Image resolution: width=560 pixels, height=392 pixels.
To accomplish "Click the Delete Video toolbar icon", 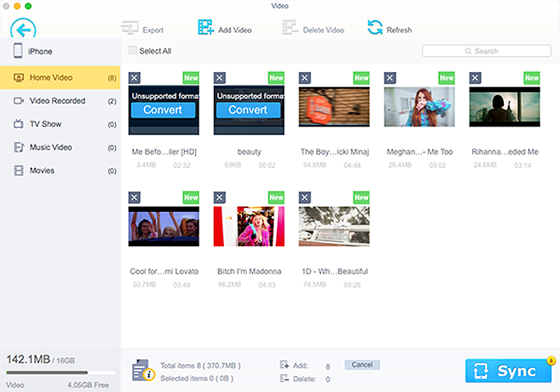I will (290, 27).
